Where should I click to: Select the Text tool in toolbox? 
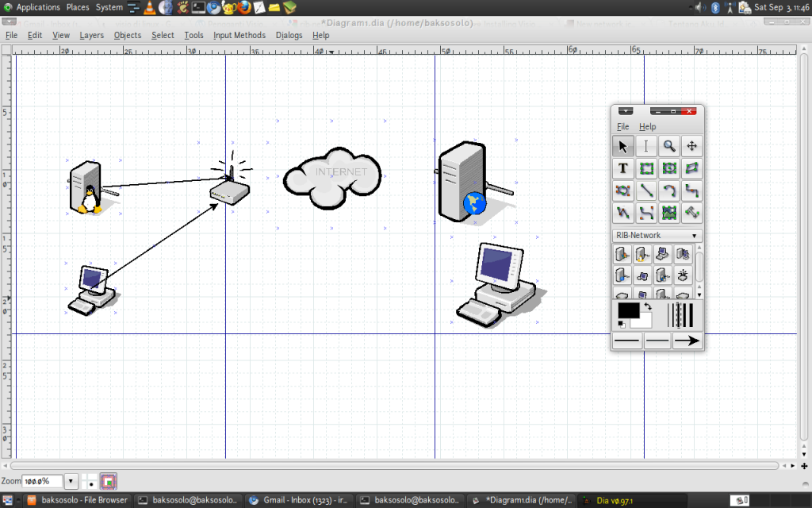tap(623, 168)
